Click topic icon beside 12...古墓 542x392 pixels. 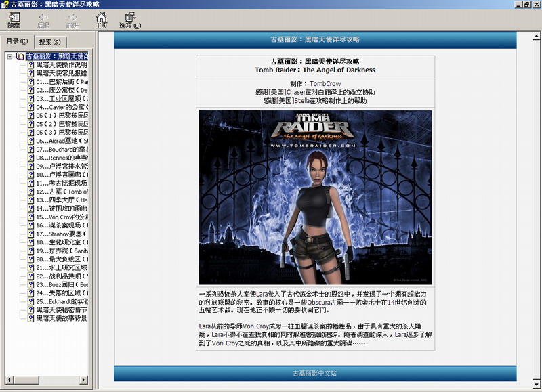click(30, 192)
